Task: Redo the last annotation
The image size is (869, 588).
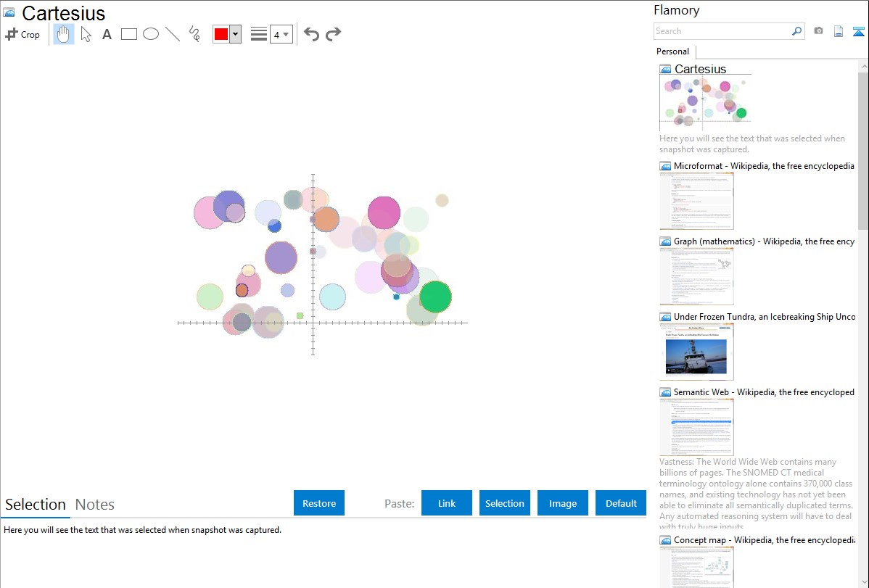Action: click(x=333, y=34)
